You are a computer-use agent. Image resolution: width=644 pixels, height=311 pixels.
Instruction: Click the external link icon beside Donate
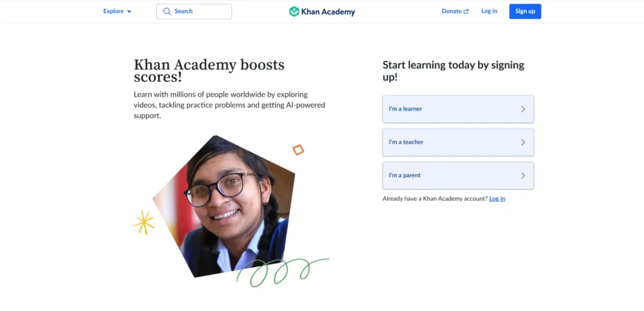click(x=466, y=11)
